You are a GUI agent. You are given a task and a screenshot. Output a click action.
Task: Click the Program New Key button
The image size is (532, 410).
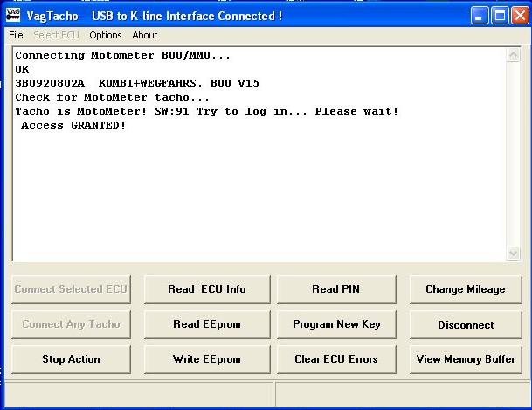[x=336, y=324]
